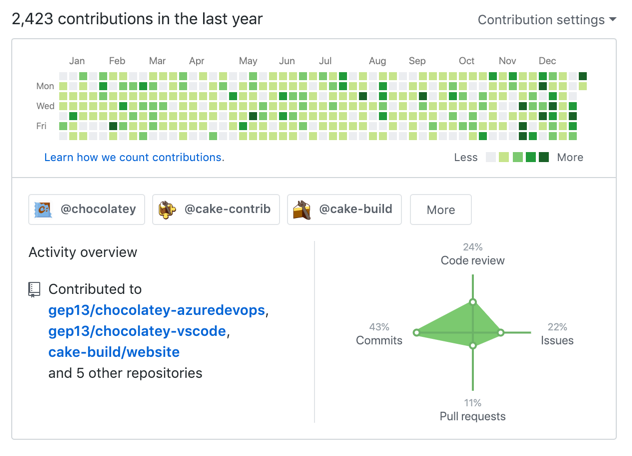The height and width of the screenshot is (456, 632).
Task: Open the Contribution settings dropdown
Action: 546,19
